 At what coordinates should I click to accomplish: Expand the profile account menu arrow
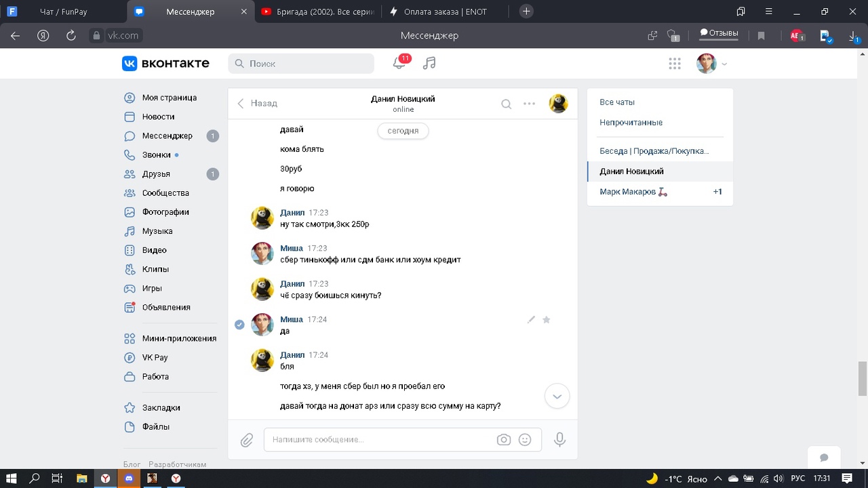[724, 64]
